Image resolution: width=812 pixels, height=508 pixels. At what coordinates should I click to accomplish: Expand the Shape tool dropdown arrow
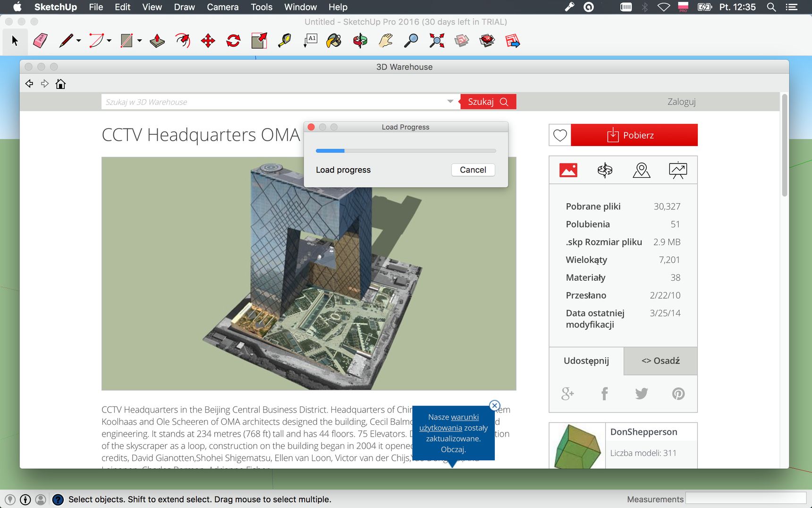[x=139, y=41]
